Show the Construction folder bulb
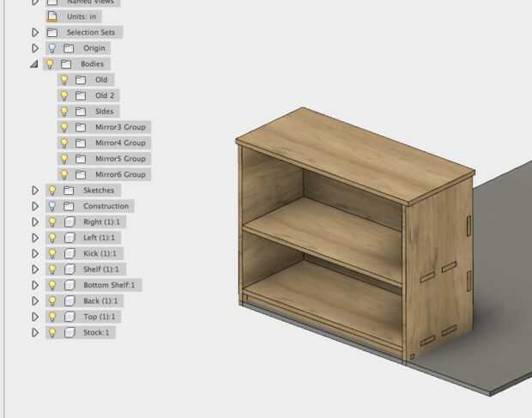 [51, 206]
